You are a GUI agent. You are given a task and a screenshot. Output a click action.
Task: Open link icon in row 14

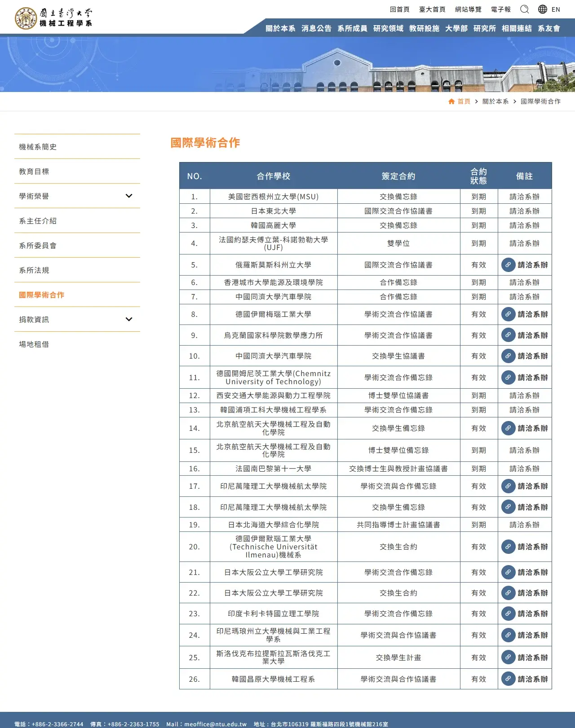[508, 428]
